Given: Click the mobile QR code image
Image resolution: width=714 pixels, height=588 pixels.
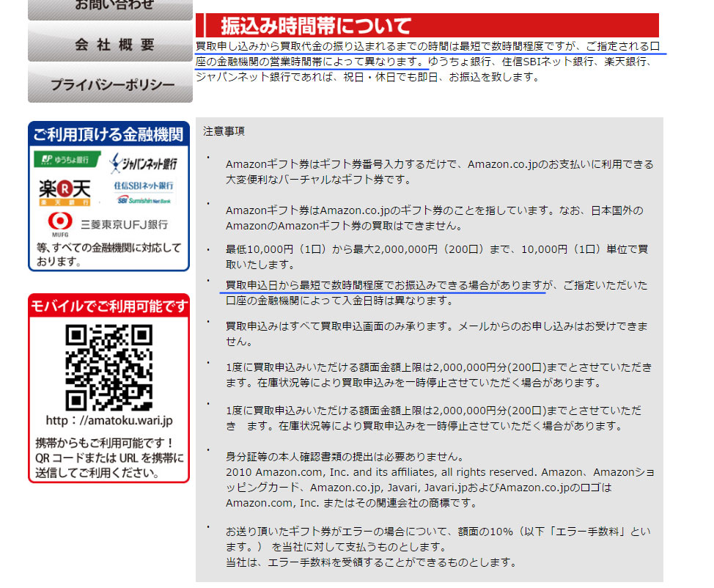Looking at the screenshot, I should (x=108, y=367).
